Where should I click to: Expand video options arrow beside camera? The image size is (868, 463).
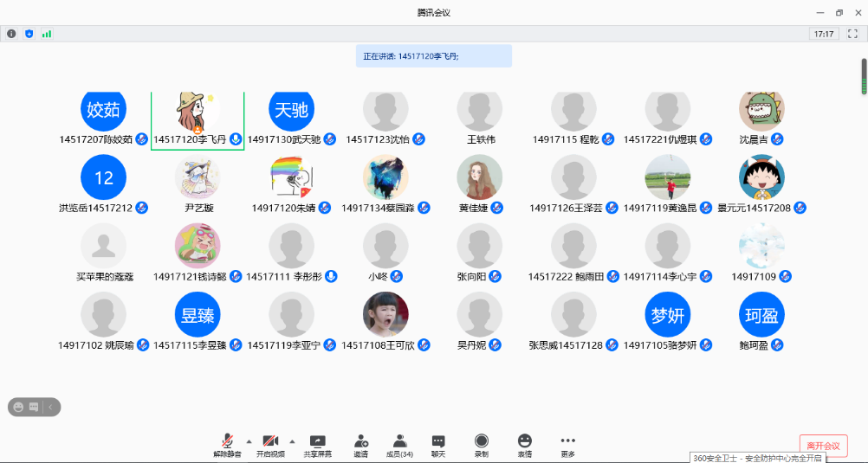point(292,440)
